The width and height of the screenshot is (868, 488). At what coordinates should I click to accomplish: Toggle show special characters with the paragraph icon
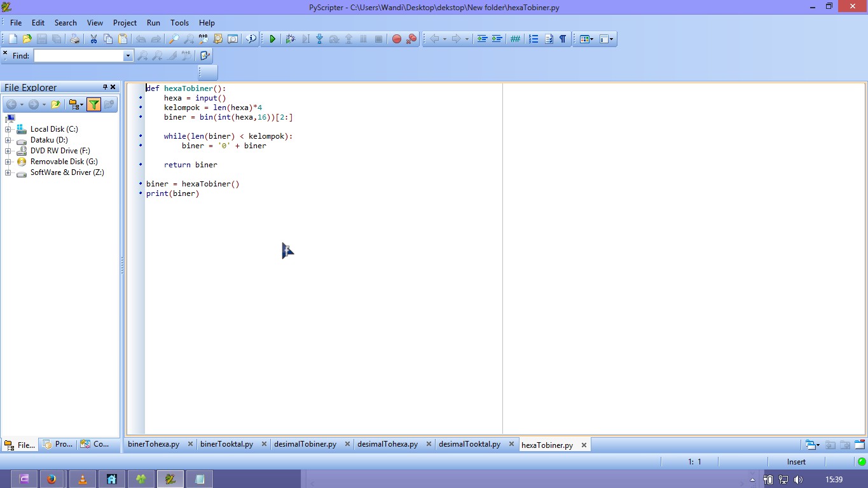point(562,39)
